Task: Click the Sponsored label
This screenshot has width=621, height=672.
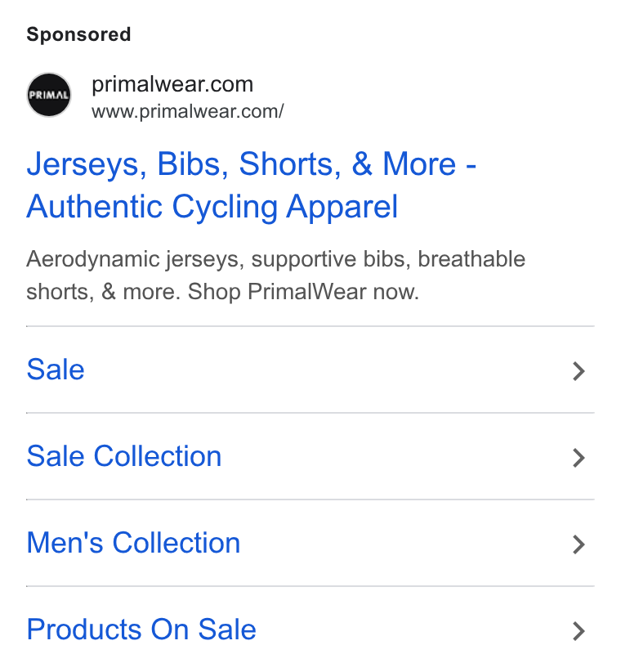Action: coord(78,34)
